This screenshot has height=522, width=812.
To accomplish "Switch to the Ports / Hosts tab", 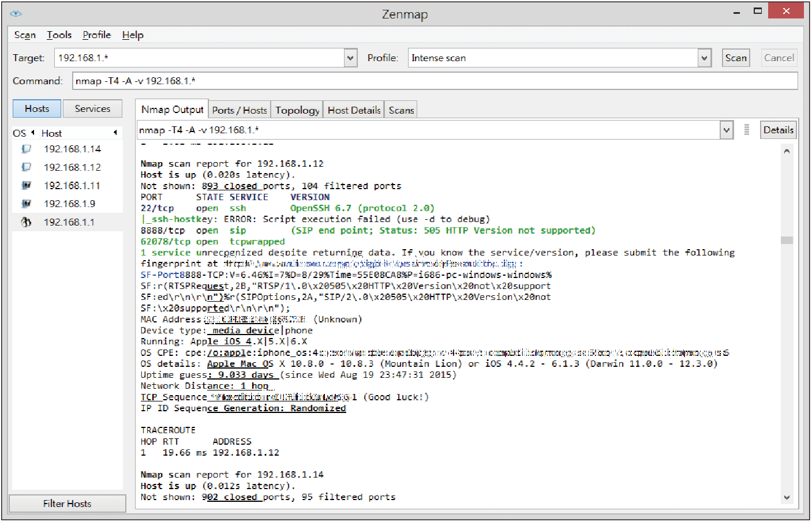I will (240, 110).
